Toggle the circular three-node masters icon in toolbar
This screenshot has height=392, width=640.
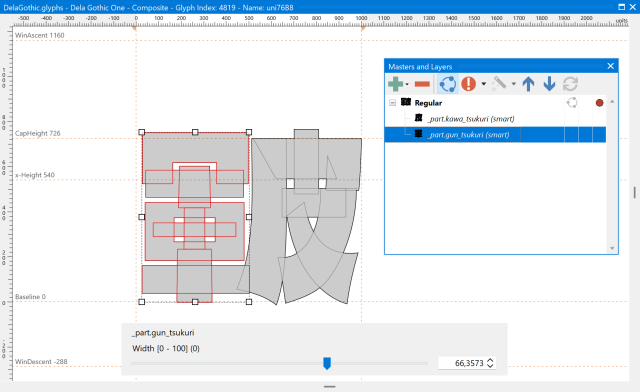click(x=448, y=84)
